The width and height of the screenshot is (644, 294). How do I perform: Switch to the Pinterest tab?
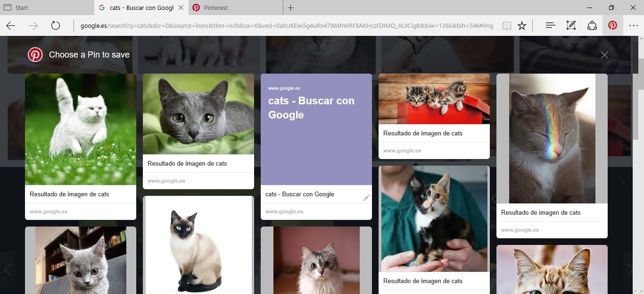coord(236,8)
